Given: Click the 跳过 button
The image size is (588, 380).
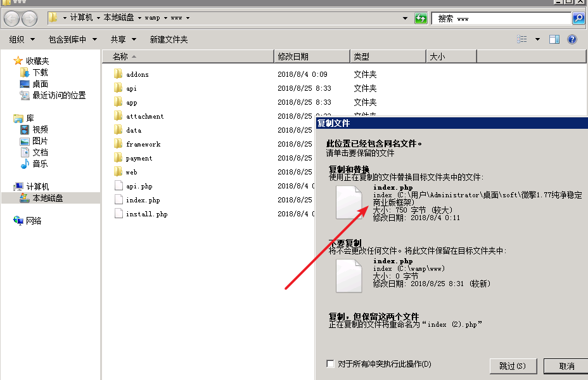Looking at the screenshot, I should tap(513, 366).
